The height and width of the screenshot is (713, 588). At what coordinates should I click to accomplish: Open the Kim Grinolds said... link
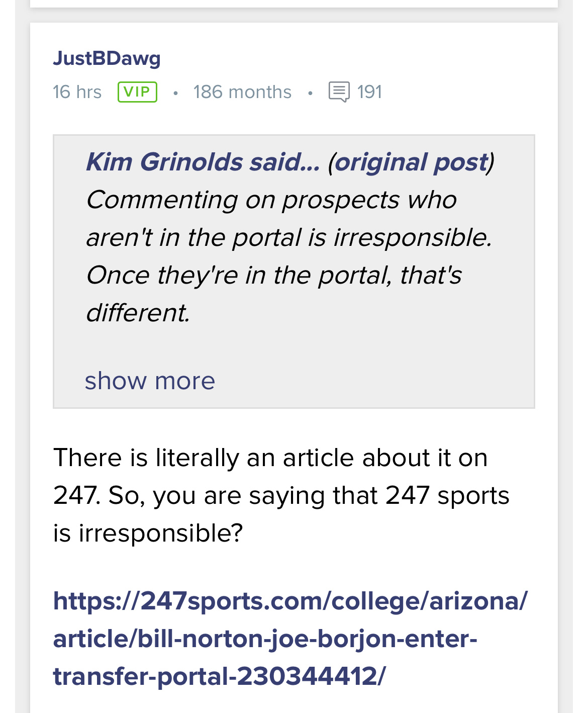(x=203, y=162)
